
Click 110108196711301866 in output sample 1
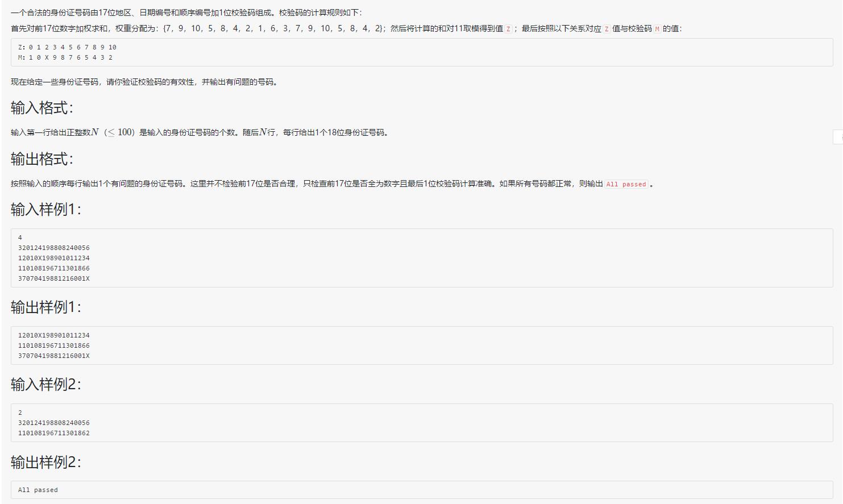(54, 345)
